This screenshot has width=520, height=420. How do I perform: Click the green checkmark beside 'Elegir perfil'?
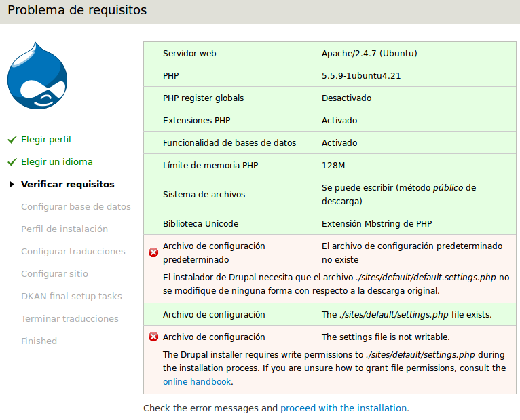[12, 140]
